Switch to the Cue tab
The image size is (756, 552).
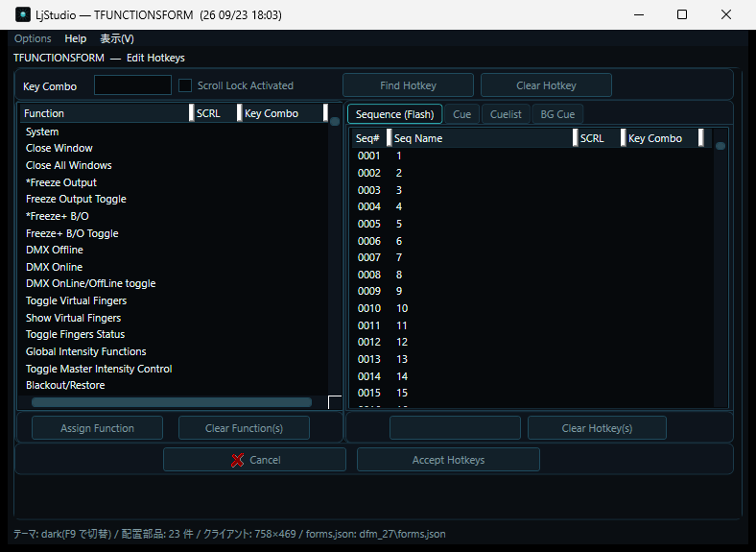pyautogui.click(x=461, y=114)
